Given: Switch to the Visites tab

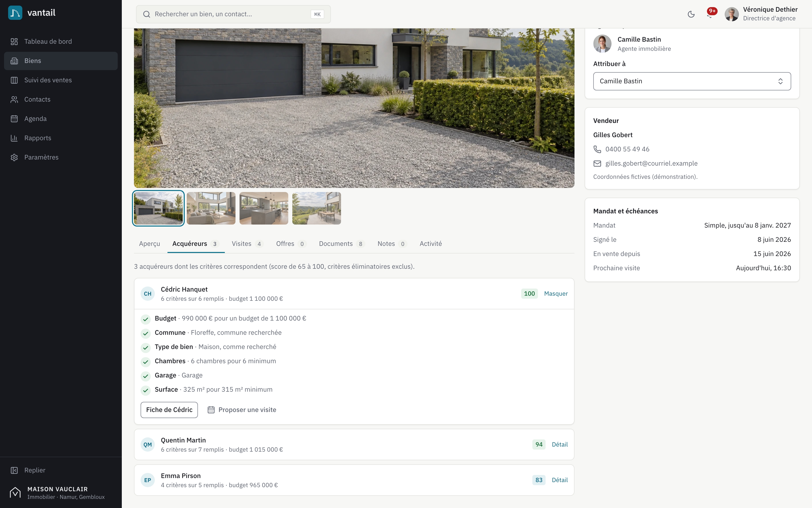Looking at the screenshot, I should 248,244.
